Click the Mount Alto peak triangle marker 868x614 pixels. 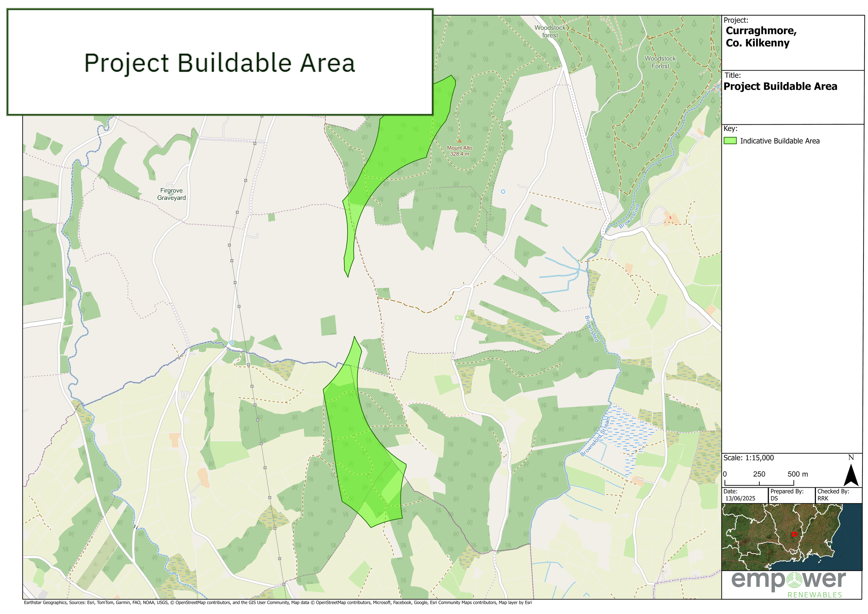click(460, 141)
